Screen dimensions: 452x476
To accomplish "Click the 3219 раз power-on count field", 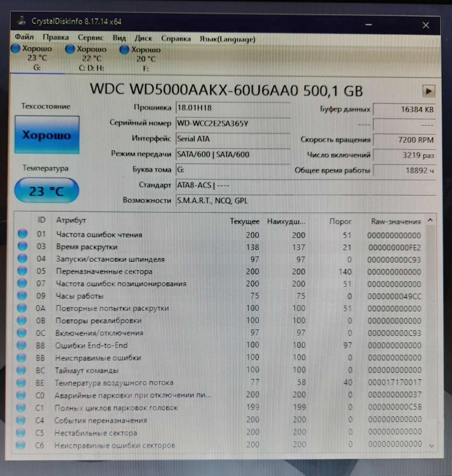I will 405,155.
